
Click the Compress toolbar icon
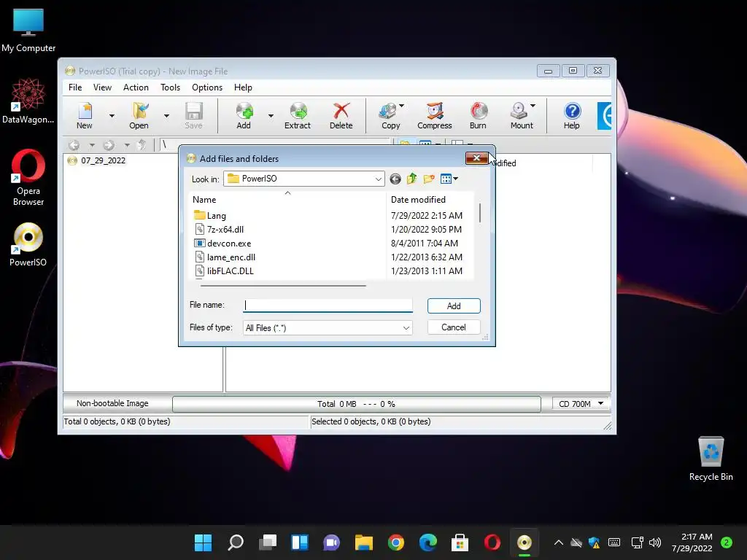[435, 116]
